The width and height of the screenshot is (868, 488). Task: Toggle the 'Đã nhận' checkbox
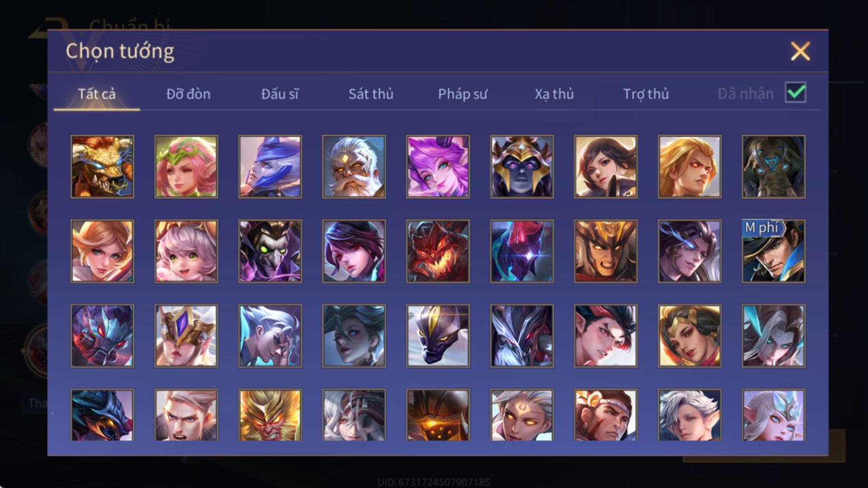pos(795,92)
